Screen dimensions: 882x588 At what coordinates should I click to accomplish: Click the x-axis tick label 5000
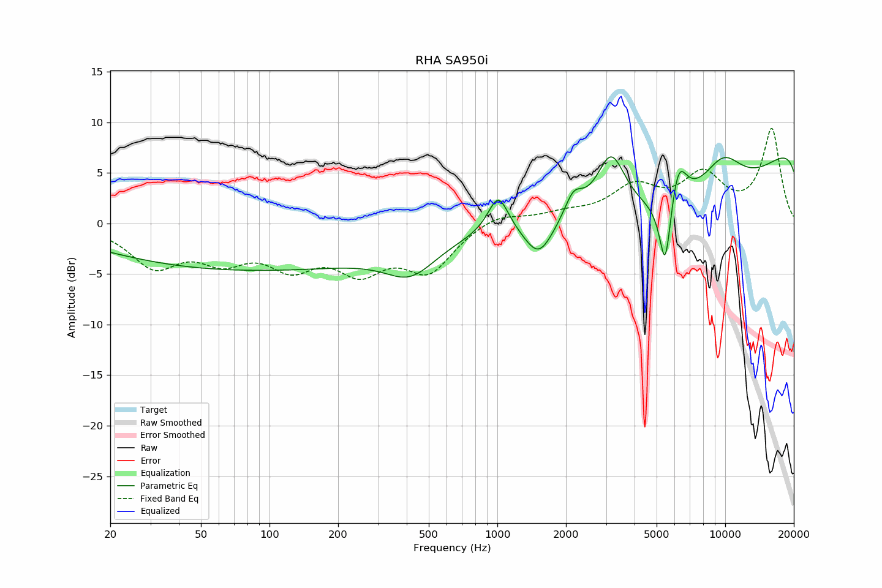tap(657, 534)
